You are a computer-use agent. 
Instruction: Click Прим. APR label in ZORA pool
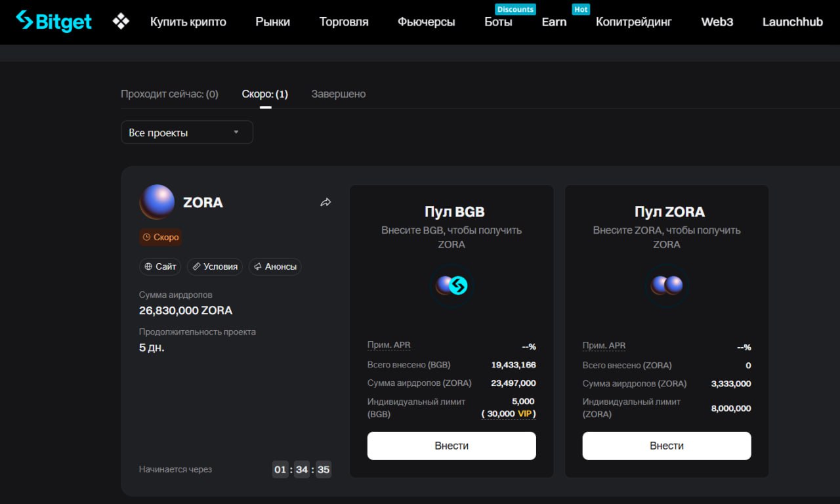(x=604, y=346)
